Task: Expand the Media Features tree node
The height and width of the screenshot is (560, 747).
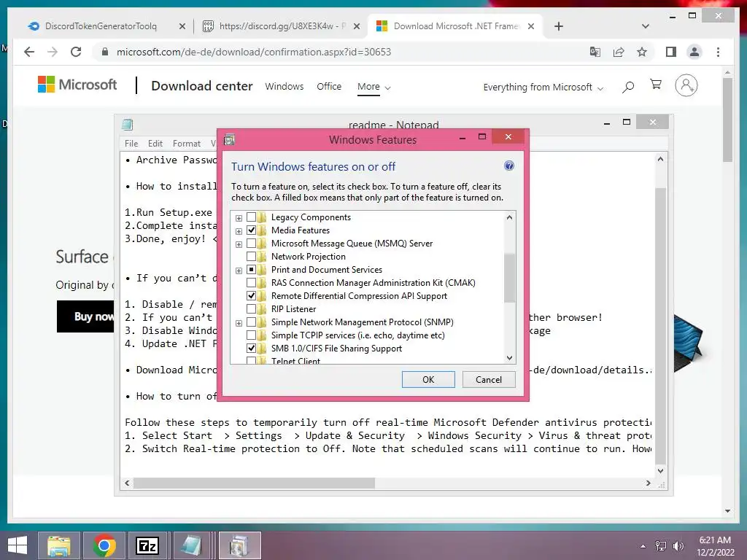Action: [x=239, y=231]
